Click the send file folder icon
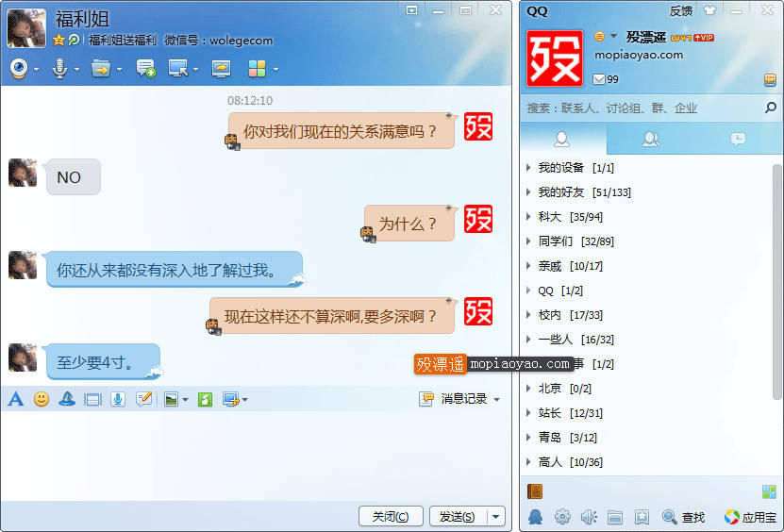The image size is (784, 532). tap(101, 69)
